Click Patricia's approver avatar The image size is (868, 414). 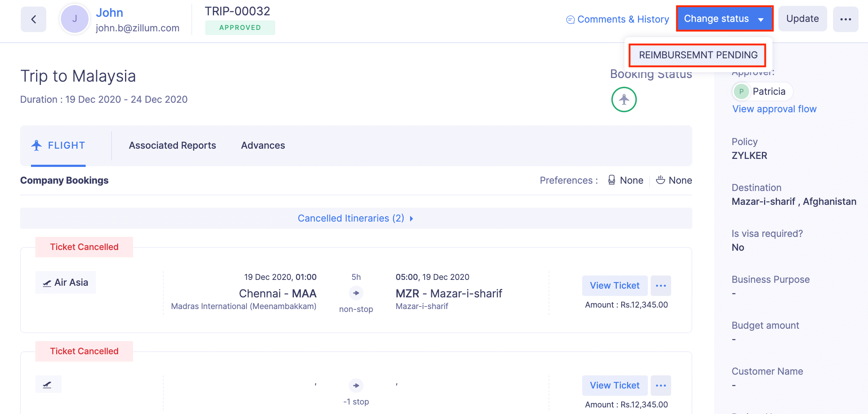[741, 91]
